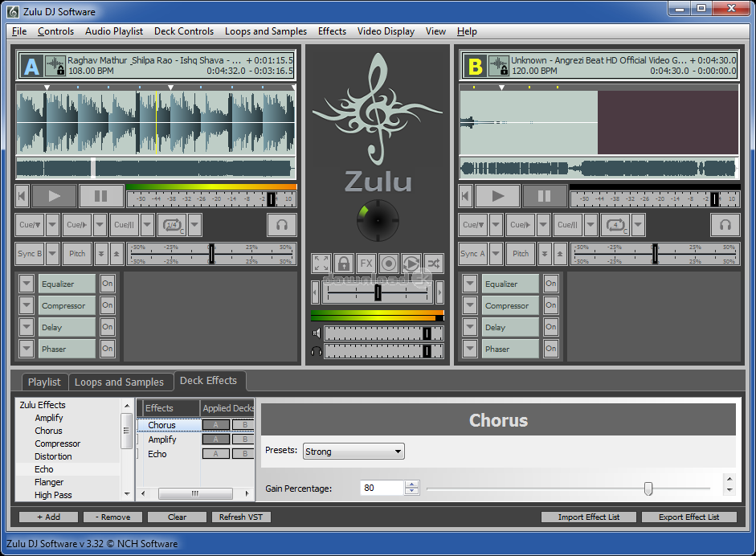Click deck A headphone monitor button
The image size is (756, 556).
pyautogui.click(x=281, y=225)
